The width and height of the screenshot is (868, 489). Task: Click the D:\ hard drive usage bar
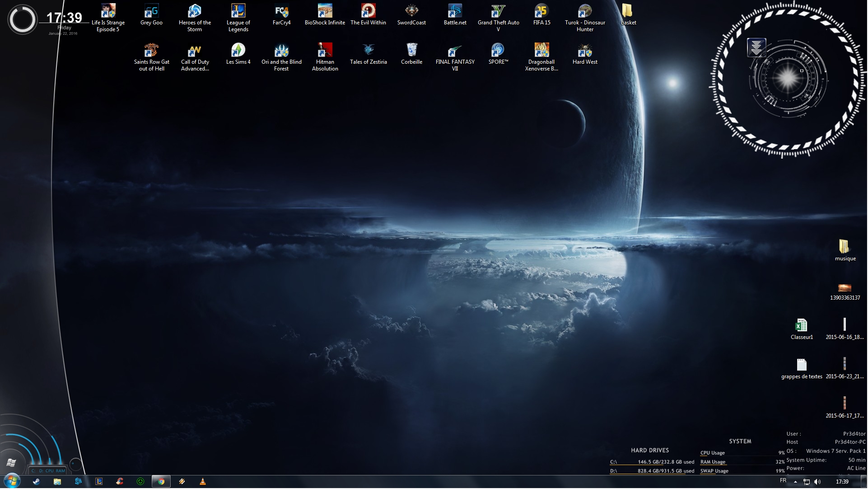(x=653, y=471)
